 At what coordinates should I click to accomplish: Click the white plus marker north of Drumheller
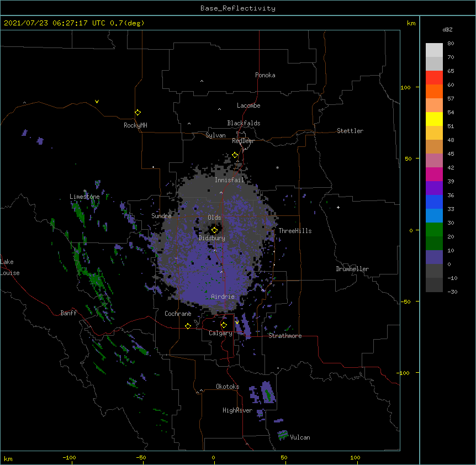pyautogui.click(x=338, y=207)
